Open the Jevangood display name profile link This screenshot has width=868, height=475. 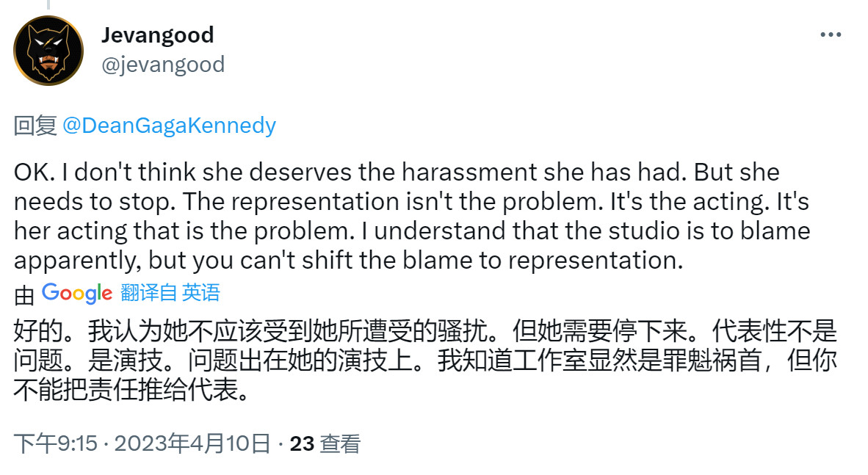point(157,35)
